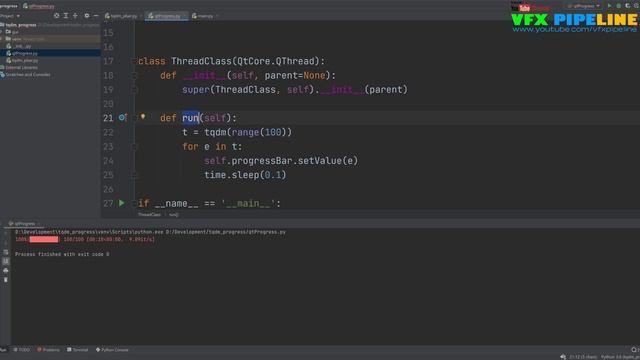
Task: Click the search magnifier icon at bottom right
Action: [634, 350]
